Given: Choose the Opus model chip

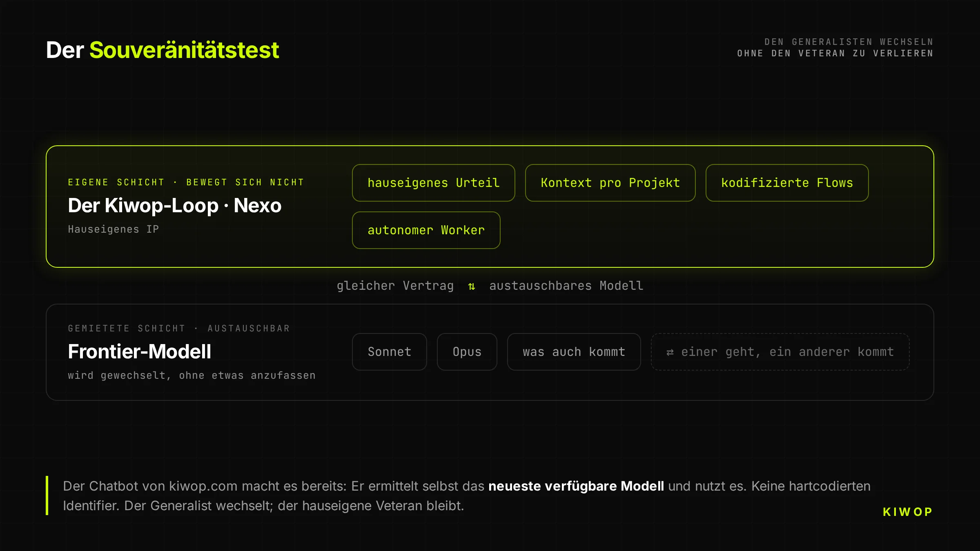Looking at the screenshot, I should coord(467,352).
